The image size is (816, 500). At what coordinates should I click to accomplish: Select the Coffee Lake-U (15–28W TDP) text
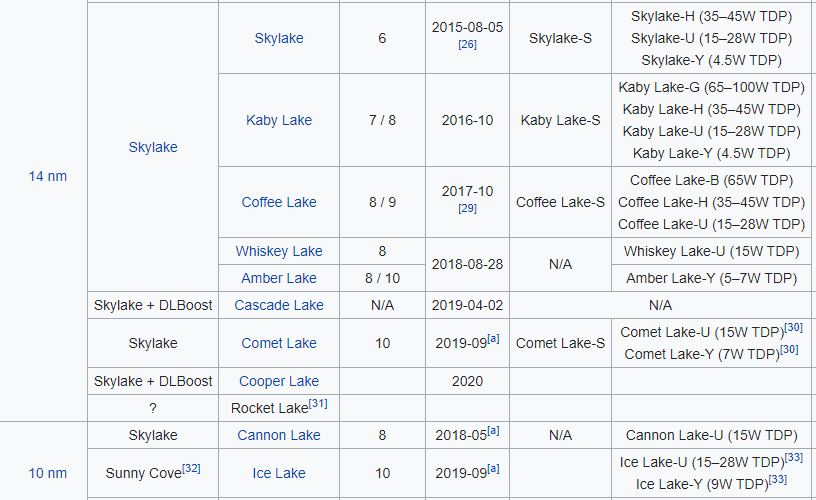[711, 224]
